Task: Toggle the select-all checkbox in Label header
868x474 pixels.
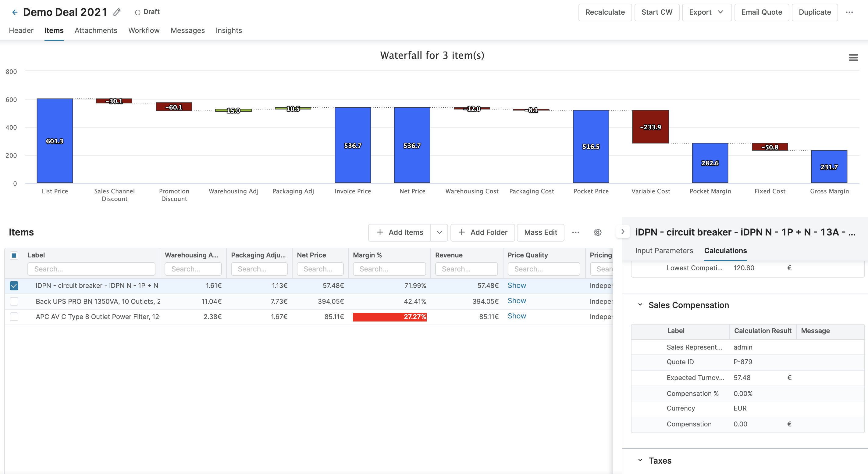Action: (x=14, y=255)
